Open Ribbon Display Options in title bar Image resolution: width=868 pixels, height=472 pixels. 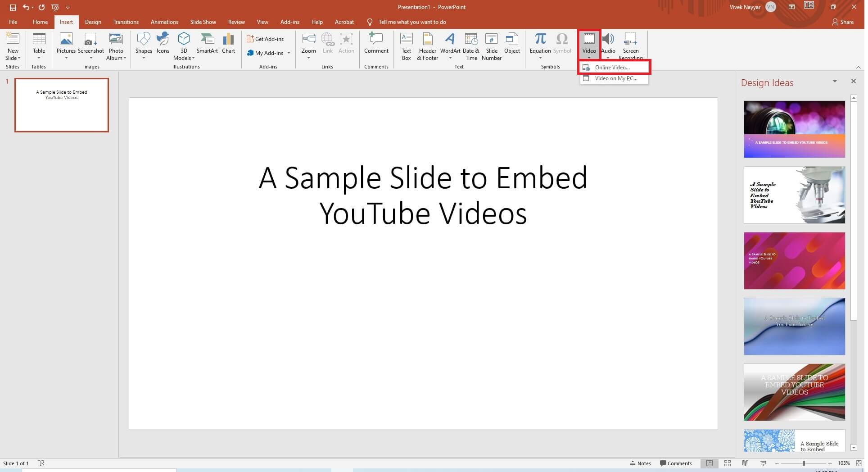click(x=791, y=7)
